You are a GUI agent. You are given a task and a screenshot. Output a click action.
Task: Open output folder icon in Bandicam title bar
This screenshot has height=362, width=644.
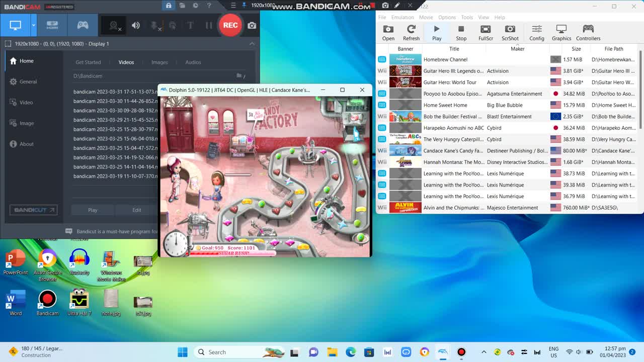pos(182,6)
